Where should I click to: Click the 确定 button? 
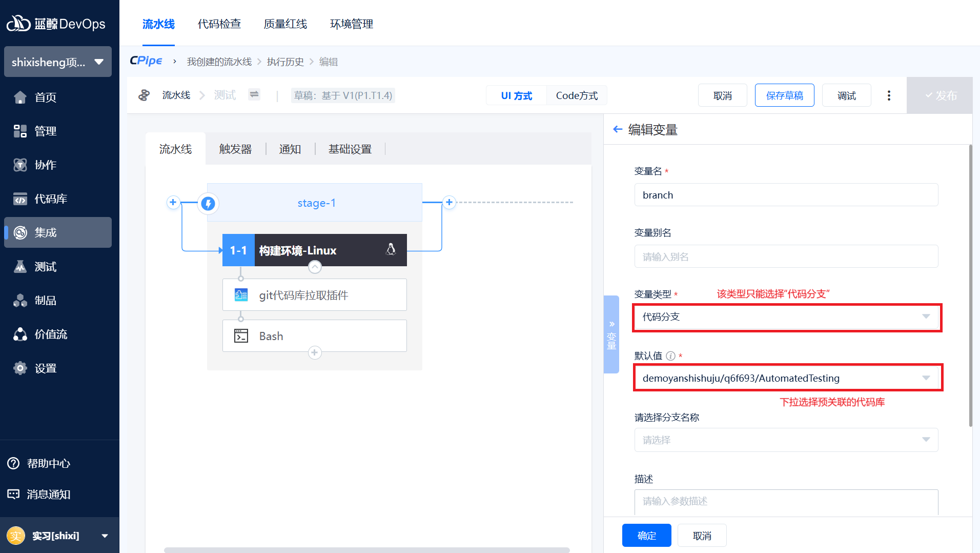click(x=646, y=536)
